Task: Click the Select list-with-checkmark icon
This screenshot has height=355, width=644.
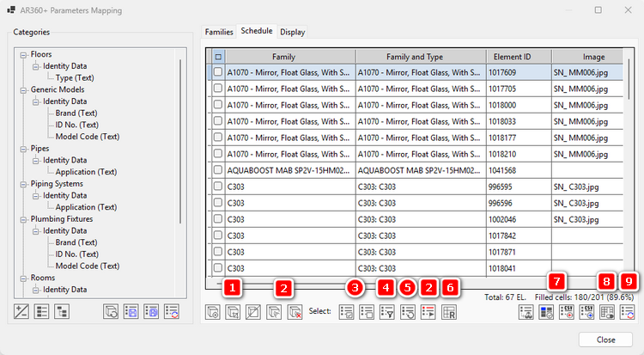Action: pyautogui.click(x=347, y=312)
